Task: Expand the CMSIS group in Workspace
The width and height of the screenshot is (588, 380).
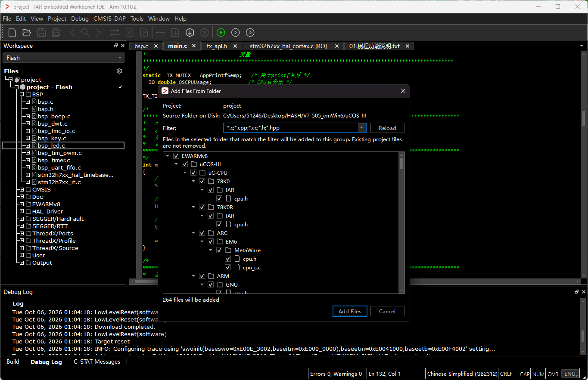Action: (22, 190)
